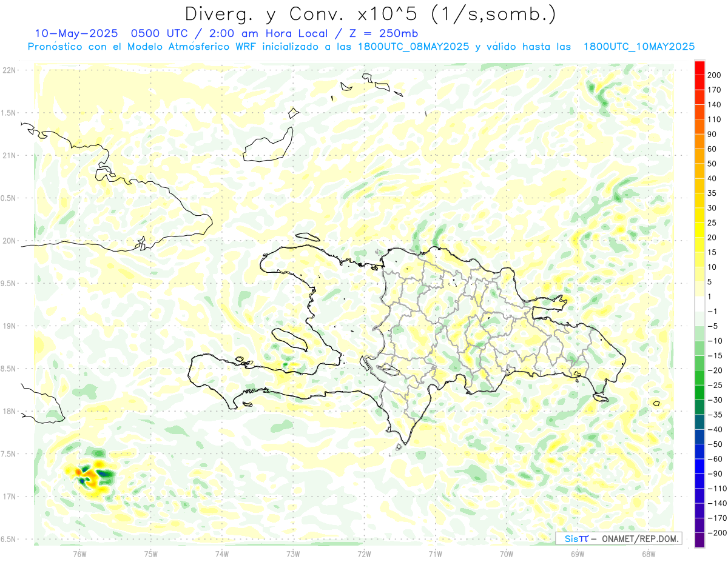The width and height of the screenshot is (728, 562).
Task: Click the 68W longitude label
Action: pyautogui.click(x=649, y=554)
